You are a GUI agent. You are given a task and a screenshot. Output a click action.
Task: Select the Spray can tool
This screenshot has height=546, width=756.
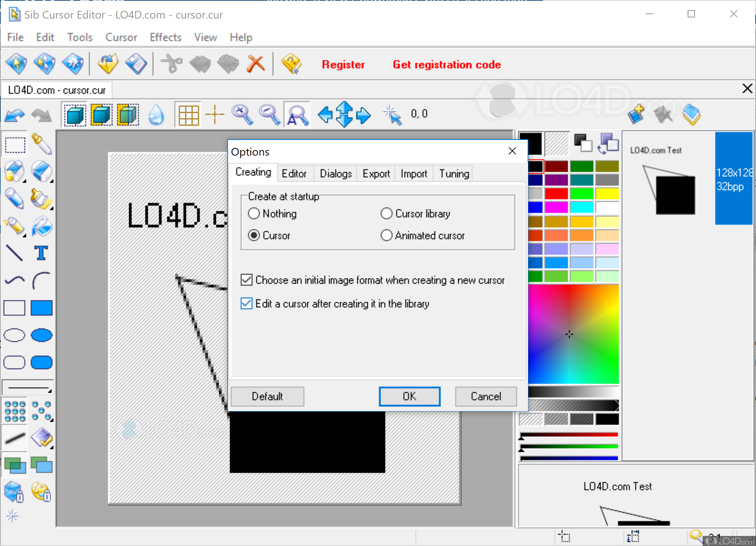[x=15, y=225]
